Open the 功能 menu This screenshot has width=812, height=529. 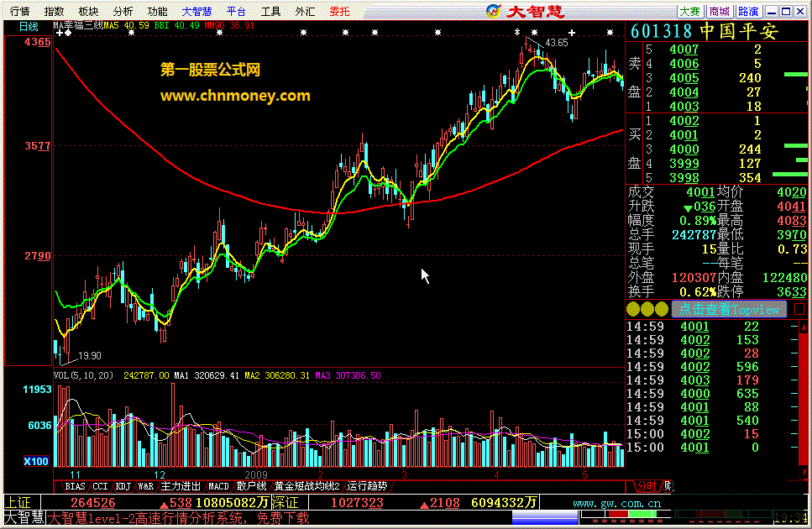click(x=157, y=11)
